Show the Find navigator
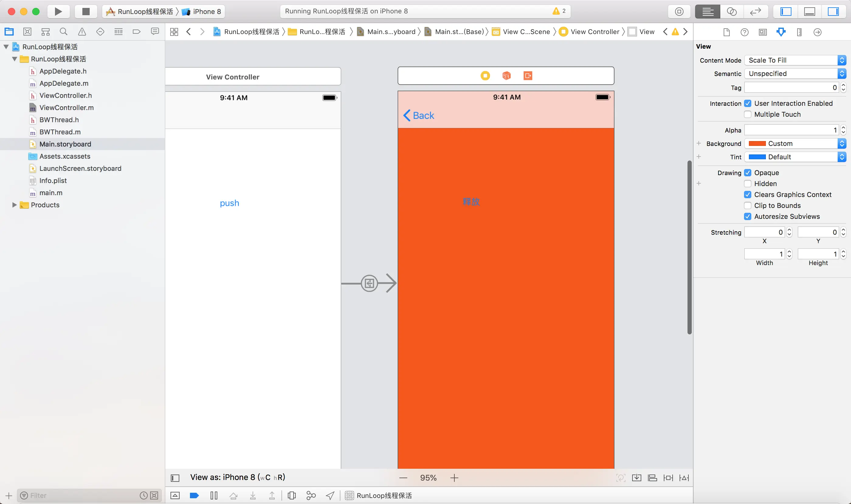The height and width of the screenshot is (504, 851). click(64, 32)
